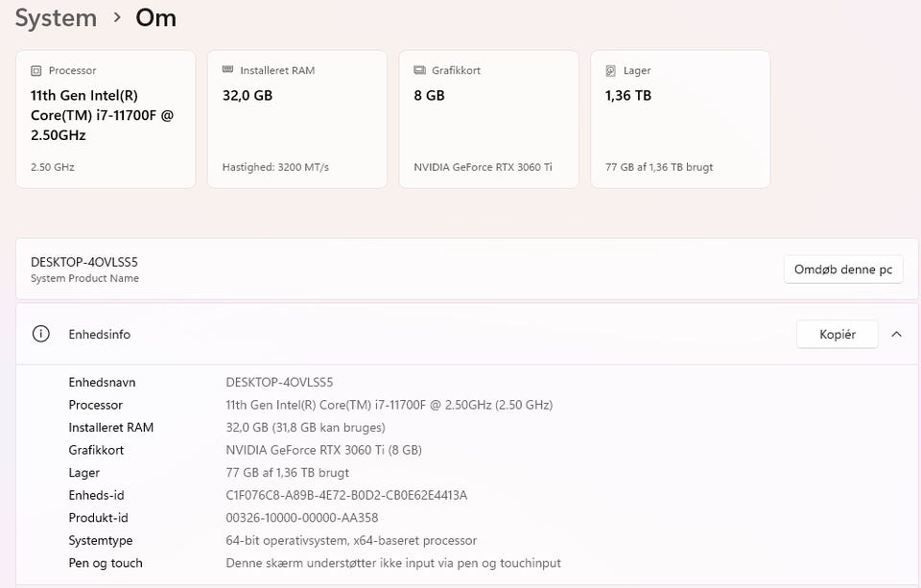This screenshot has width=921, height=588.
Task: Select the text "NVIDIA GeForce RTX 3060 Ti (8 GB)"
Action: point(323,450)
